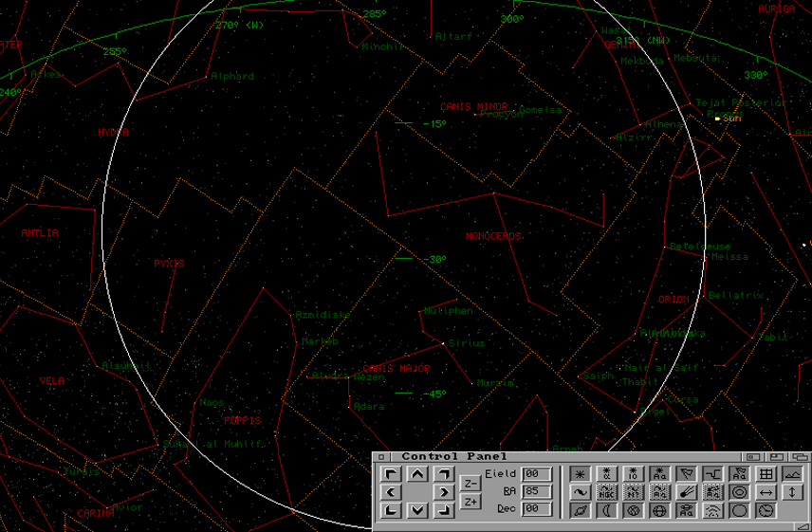812x532 pixels.
Task: Toggle horizontal flip double-arrow icon
Action: 766,492
